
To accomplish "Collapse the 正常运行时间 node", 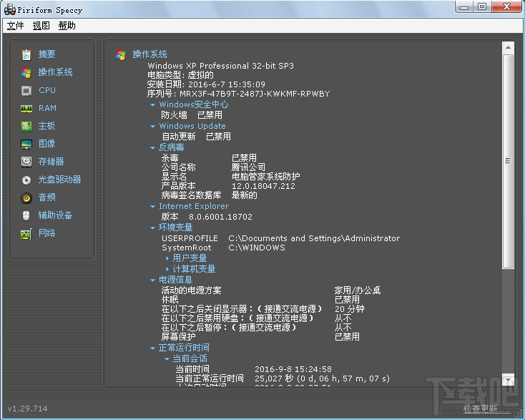I will [x=152, y=348].
